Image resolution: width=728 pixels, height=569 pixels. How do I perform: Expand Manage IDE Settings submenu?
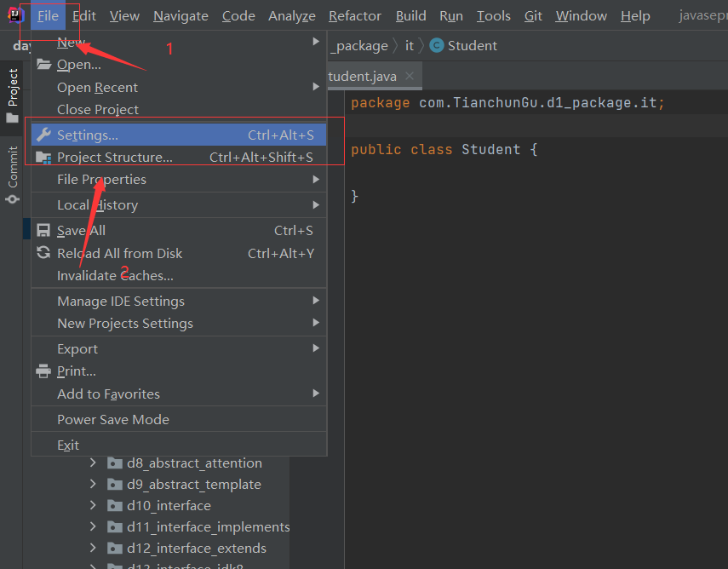pos(179,301)
